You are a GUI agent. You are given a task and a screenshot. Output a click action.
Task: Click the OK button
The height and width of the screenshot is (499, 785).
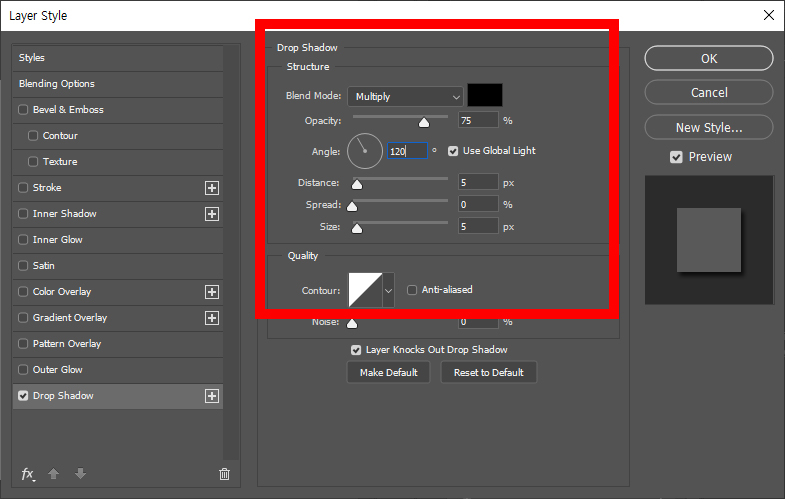point(709,59)
